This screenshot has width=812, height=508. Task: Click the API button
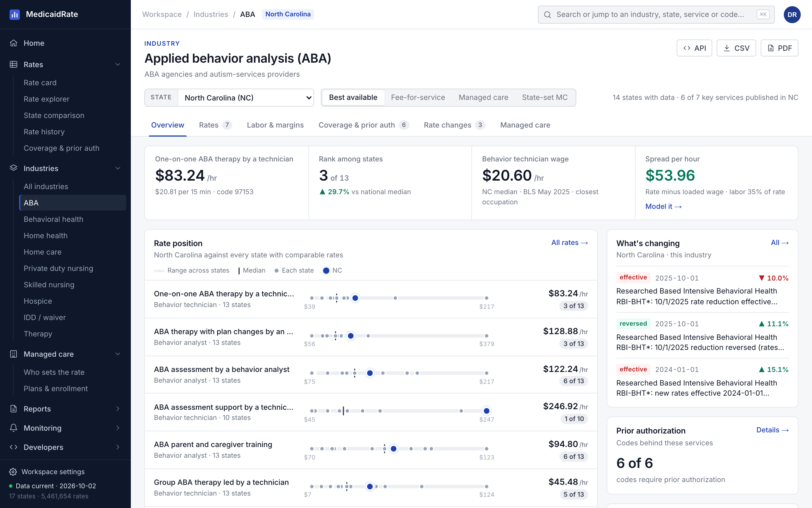(x=694, y=48)
